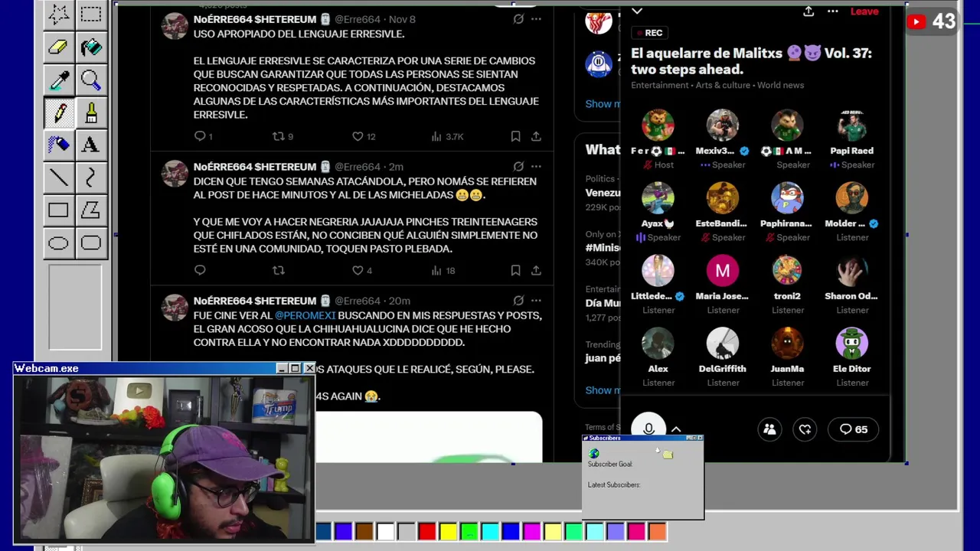Select the straight Line tool
The width and height of the screenshot is (980, 551).
pyautogui.click(x=58, y=178)
